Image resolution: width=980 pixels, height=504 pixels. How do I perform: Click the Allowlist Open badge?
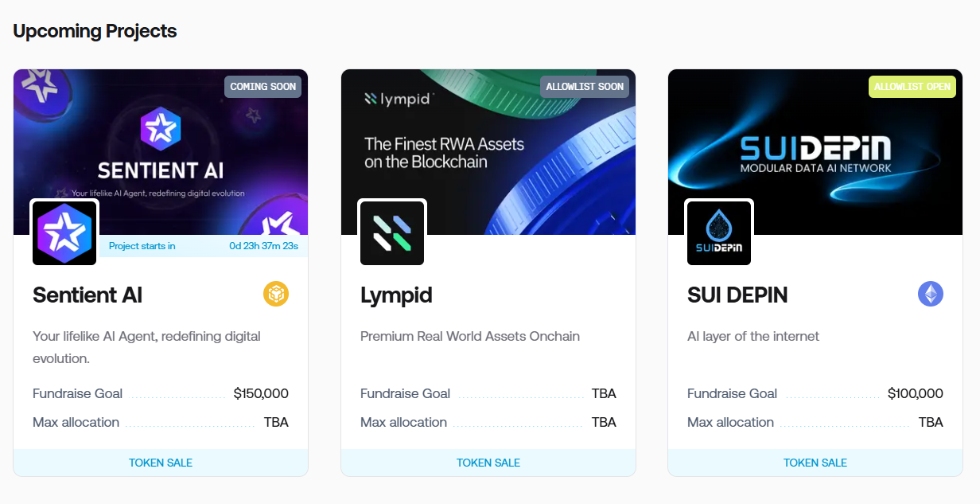[x=912, y=87]
